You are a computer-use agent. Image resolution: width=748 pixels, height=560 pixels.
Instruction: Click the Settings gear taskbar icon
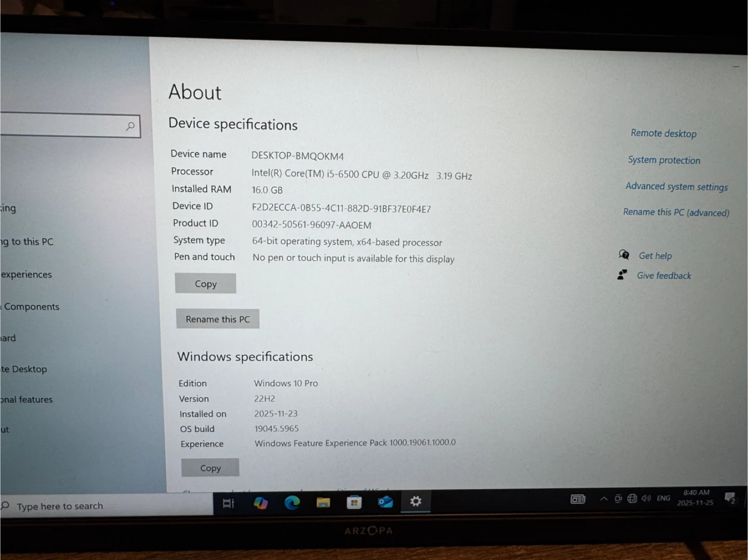[416, 501]
